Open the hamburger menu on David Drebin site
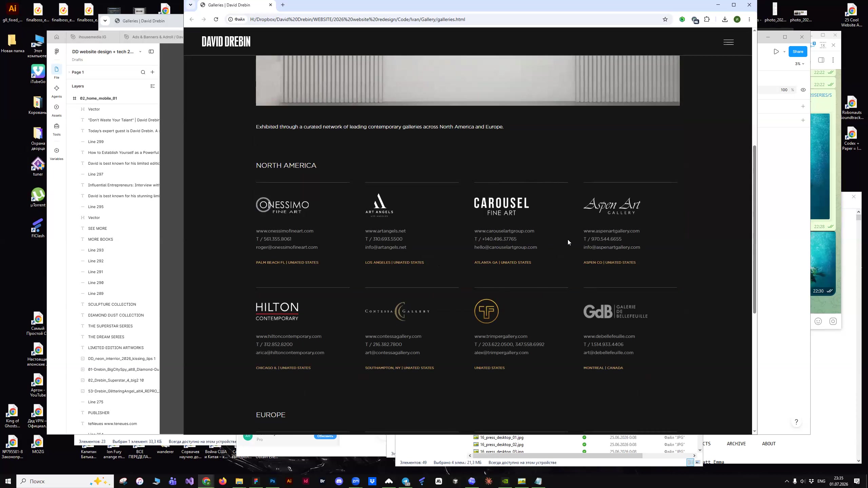 [x=728, y=42]
